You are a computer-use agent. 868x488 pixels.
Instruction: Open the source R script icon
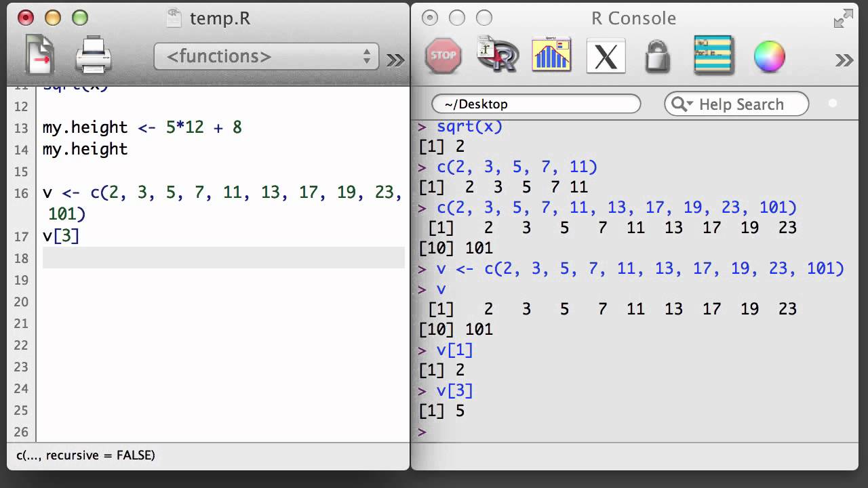coord(498,54)
